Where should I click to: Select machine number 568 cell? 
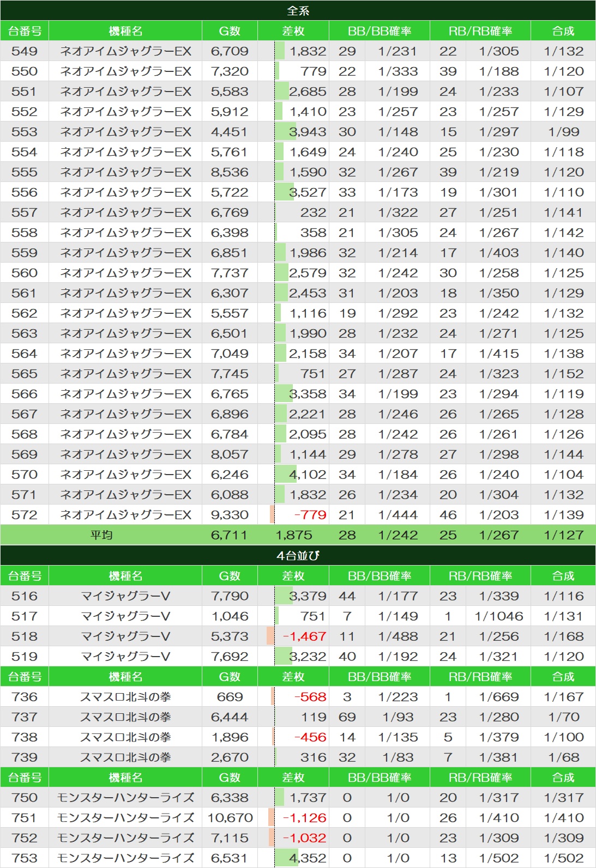25,434
